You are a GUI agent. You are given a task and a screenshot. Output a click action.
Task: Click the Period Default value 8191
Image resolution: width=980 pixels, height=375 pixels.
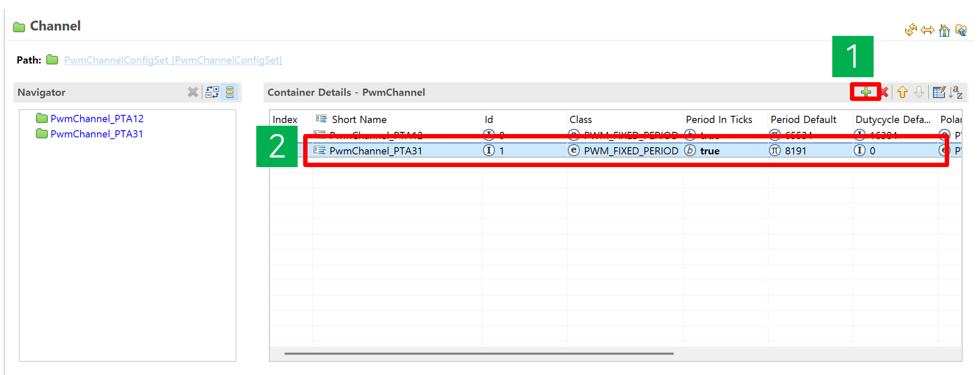795,151
